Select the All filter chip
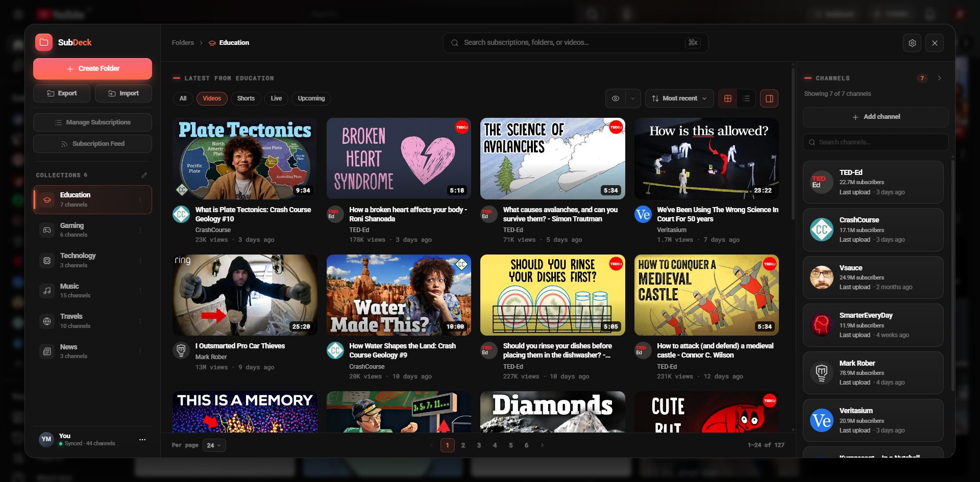The image size is (980, 482). 183,98
